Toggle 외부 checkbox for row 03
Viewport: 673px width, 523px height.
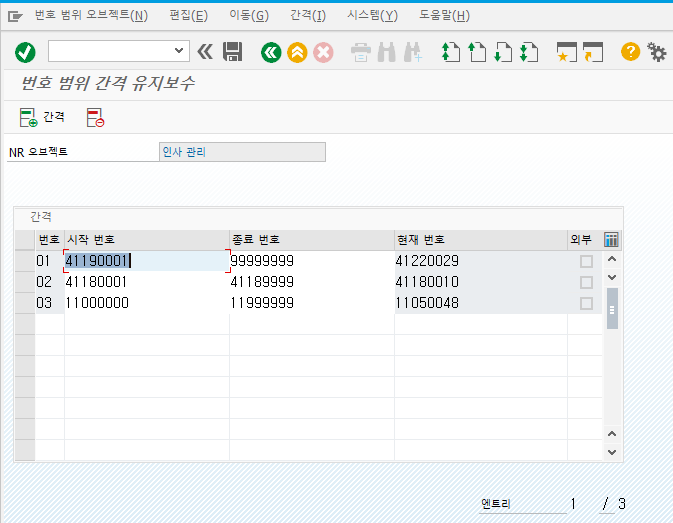(x=586, y=303)
